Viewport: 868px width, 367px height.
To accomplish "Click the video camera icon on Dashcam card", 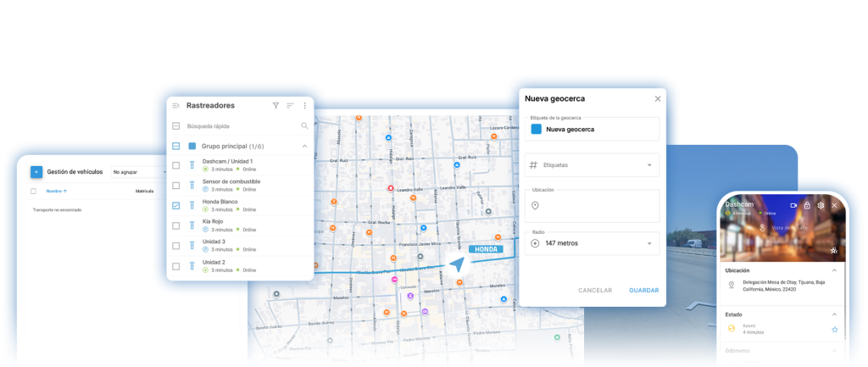I will click(793, 205).
